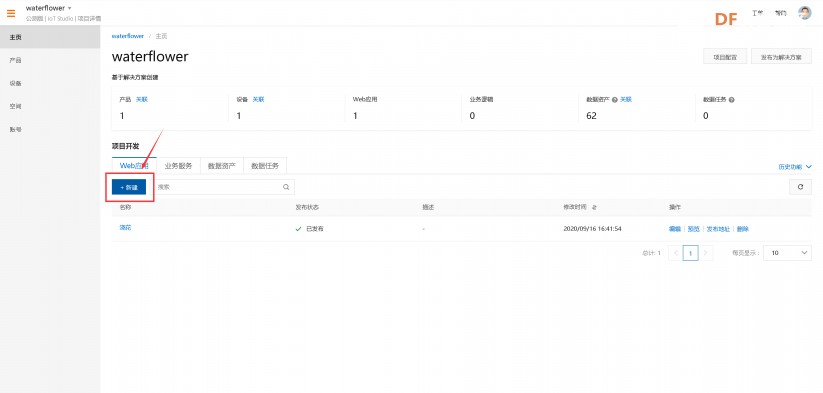Select page 1 in pagination
Screen dimensions: 823x393
[691, 253]
